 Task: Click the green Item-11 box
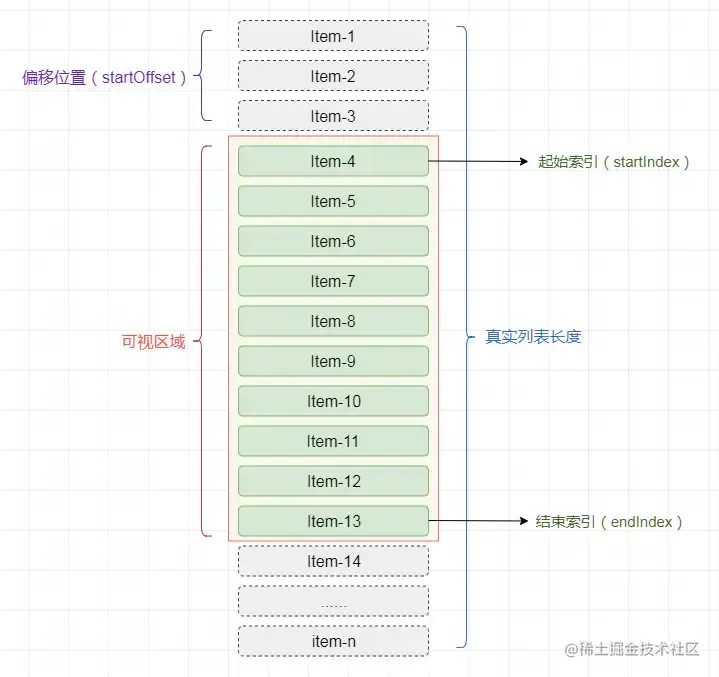pyautogui.click(x=333, y=441)
